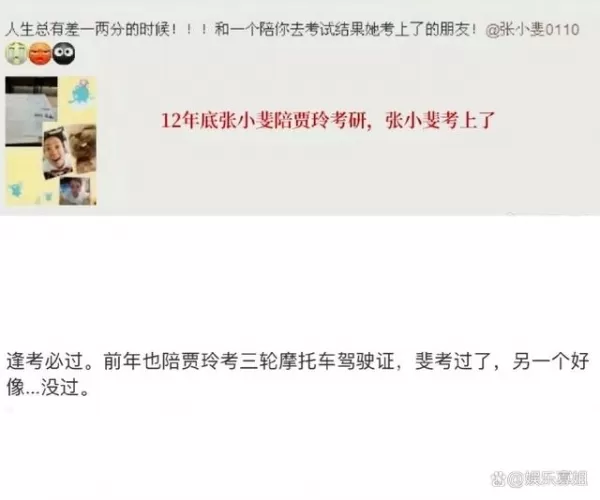Click the red caption 12年底张小斐陪贾玲考研
Screen dimensions: 600x500
tap(263, 121)
